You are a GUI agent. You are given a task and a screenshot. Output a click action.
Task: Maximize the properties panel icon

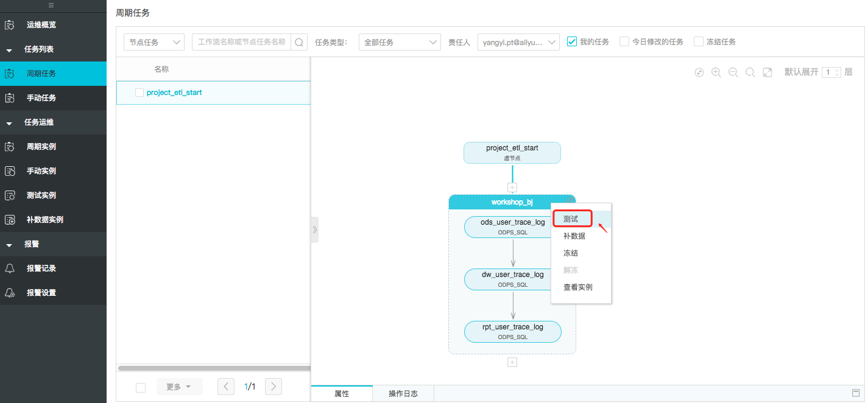pyautogui.click(x=856, y=393)
